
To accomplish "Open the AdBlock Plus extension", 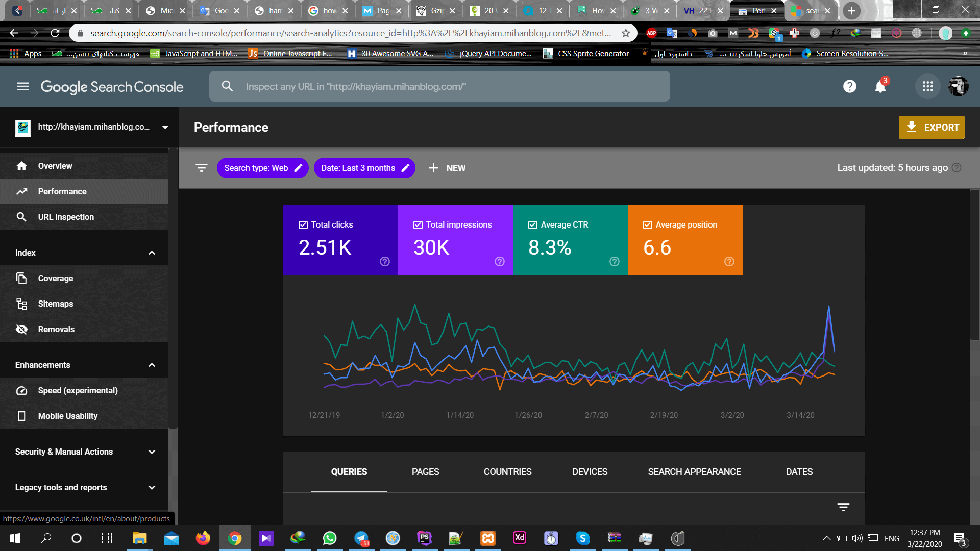I will pyautogui.click(x=651, y=33).
